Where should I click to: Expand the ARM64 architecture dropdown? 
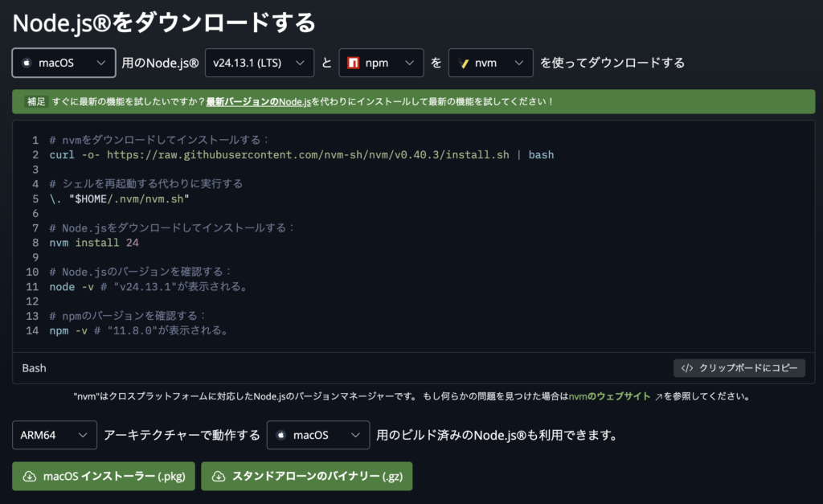54,435
